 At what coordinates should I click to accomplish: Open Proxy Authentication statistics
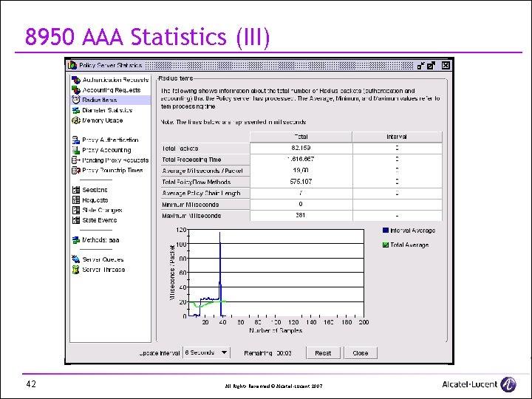click(x=110, y=140)
